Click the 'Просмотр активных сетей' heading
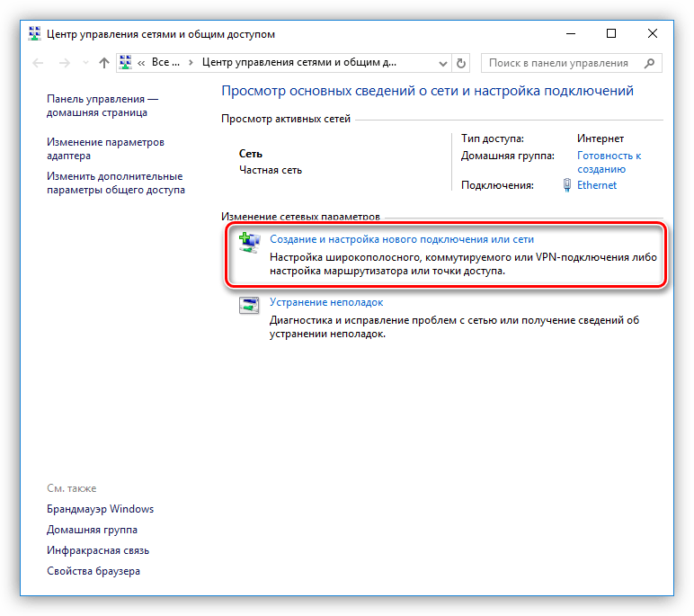The height and width of the screenshot is (616, 694). [x=286, y=119]
